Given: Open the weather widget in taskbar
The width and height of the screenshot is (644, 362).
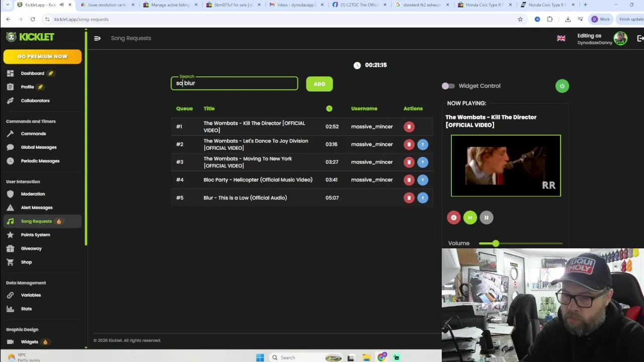Looking at the screenshot, I should tap(24, 357).
